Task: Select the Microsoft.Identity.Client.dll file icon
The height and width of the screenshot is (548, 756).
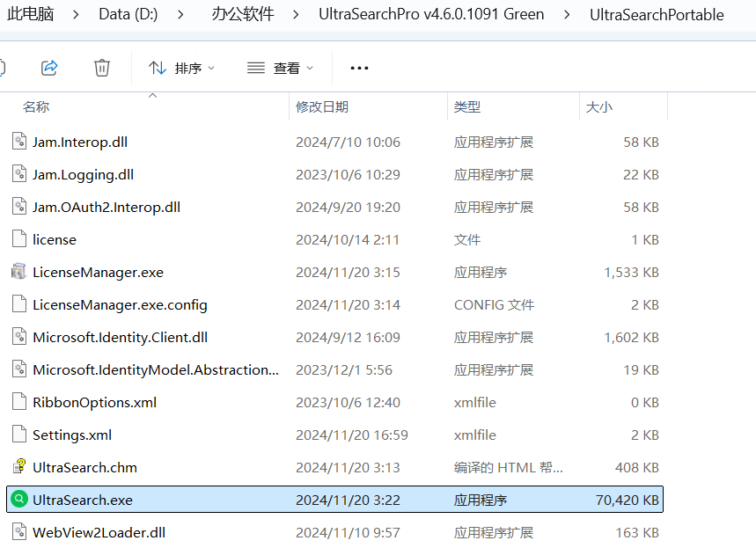Action: point(19,336)
